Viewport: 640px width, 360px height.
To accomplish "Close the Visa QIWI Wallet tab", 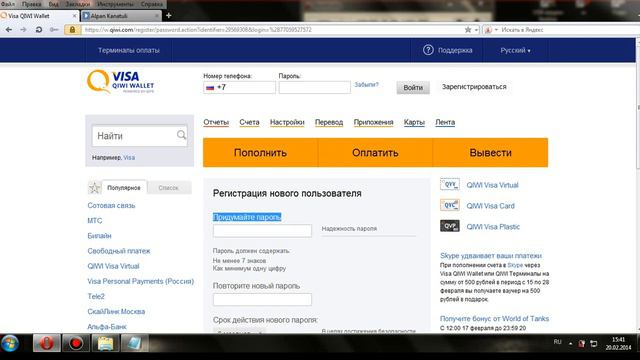I will 74,16.
